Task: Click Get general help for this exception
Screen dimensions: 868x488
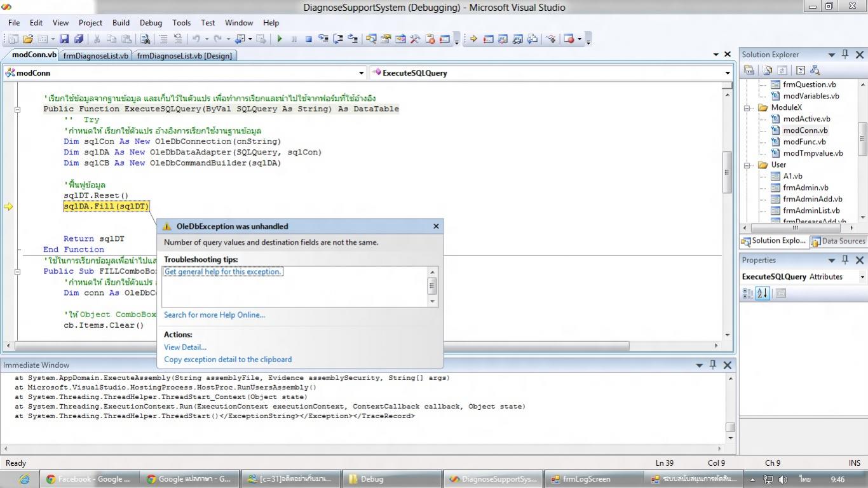Action: coord(222,271)
